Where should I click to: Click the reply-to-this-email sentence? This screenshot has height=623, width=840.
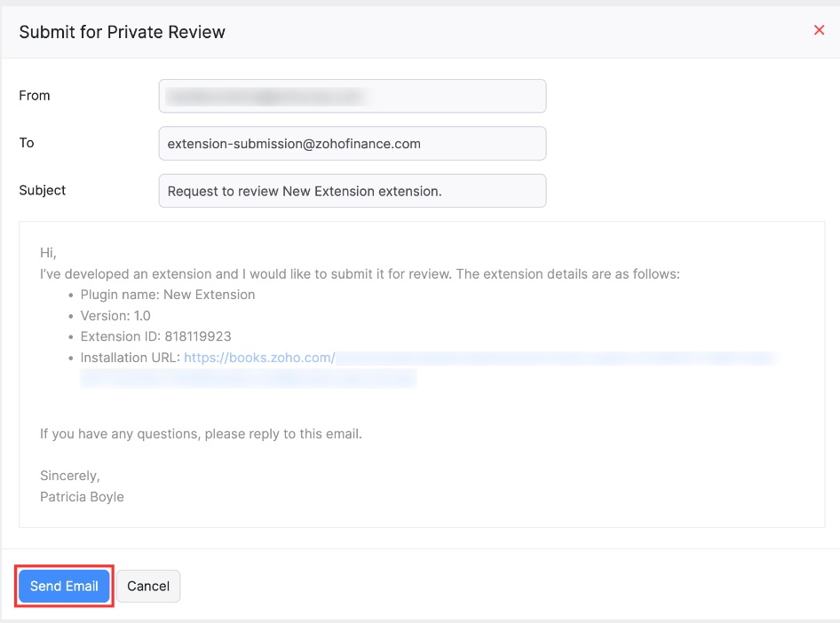(x=201, y=434)
